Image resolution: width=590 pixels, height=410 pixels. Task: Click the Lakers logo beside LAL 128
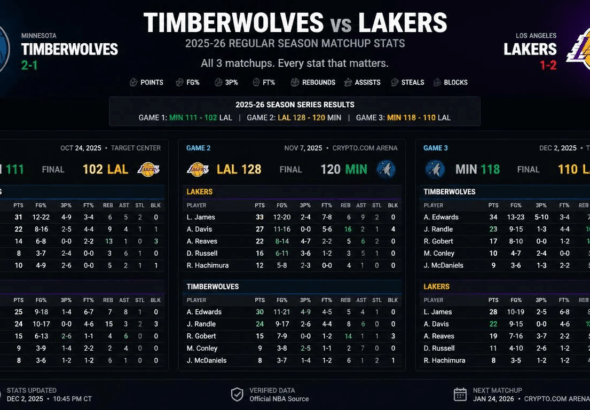coord(198,170)
